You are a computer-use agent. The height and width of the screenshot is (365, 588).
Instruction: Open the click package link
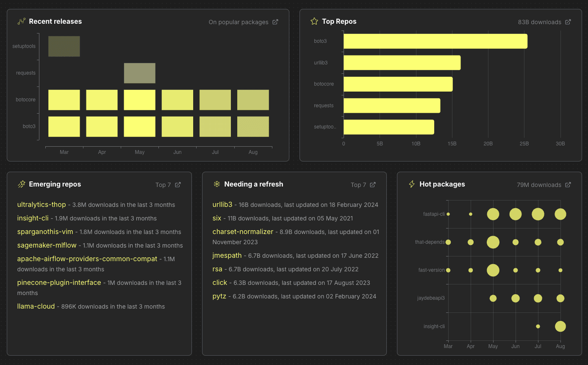pos(220,283)
